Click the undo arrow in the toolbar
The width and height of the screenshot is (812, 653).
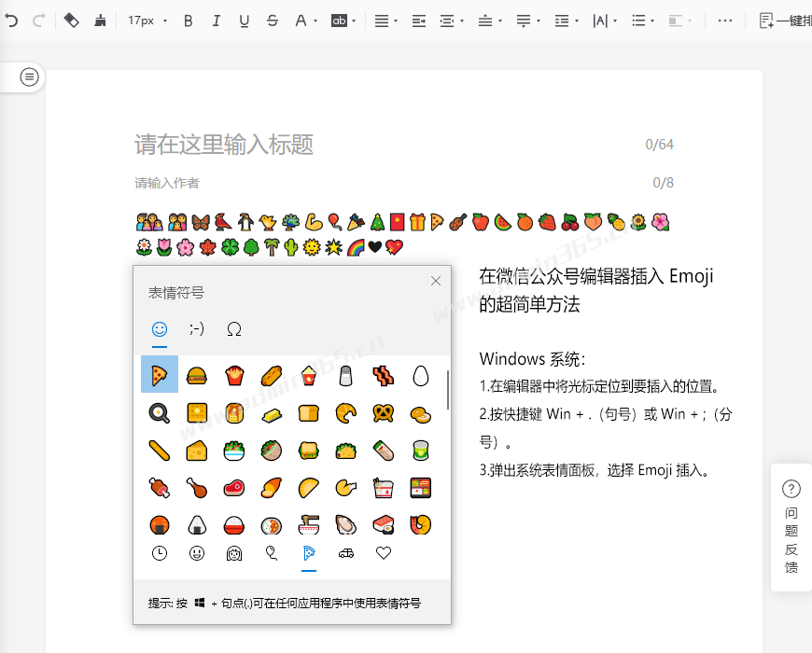click(x=11, y=21)
